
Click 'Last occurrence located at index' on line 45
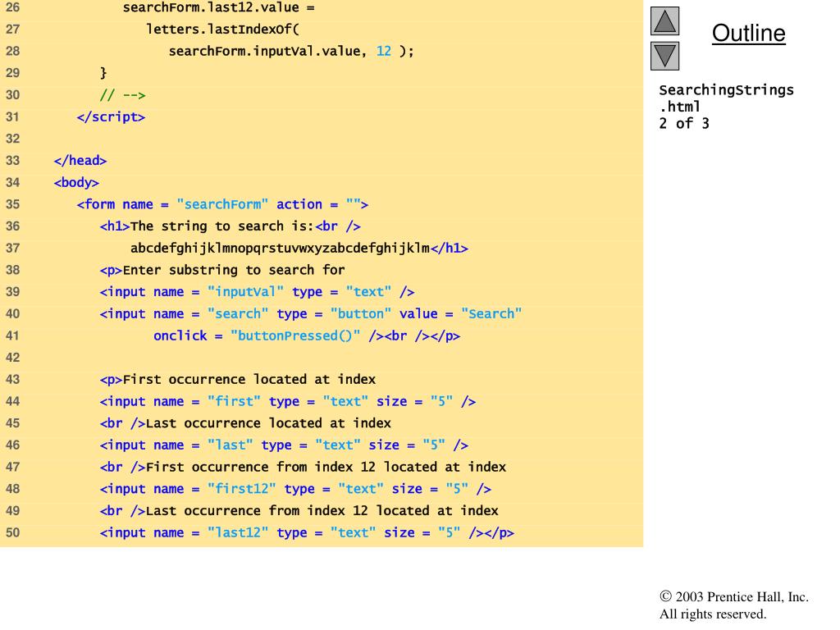tap(268, 423)
